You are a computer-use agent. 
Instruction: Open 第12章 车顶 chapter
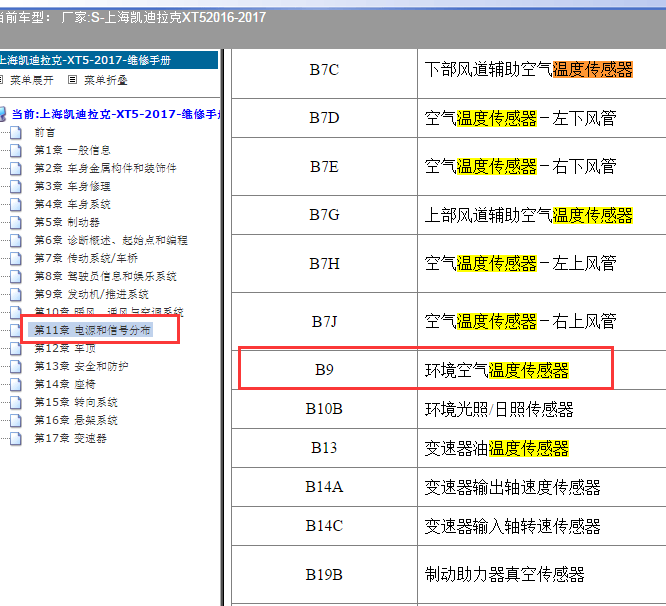pos(65,348)
